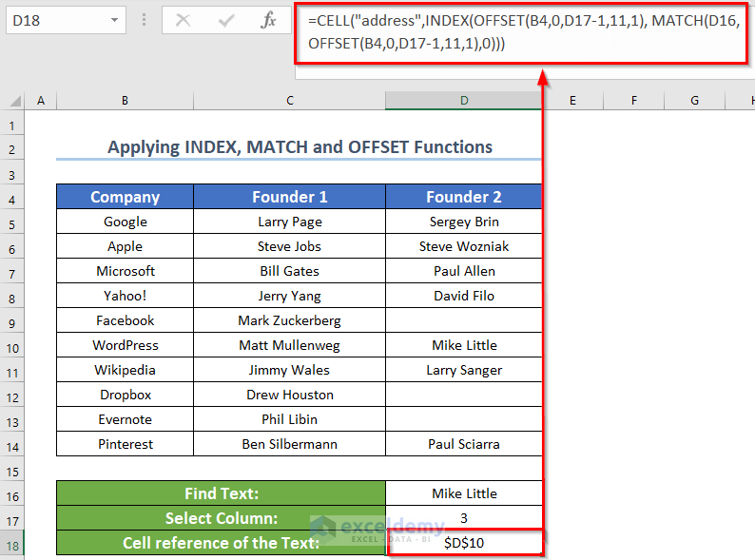This screenshot has width=755, height=560.
Task: Expand the Name Box dropdown arrow
Action: pos(114,20)
